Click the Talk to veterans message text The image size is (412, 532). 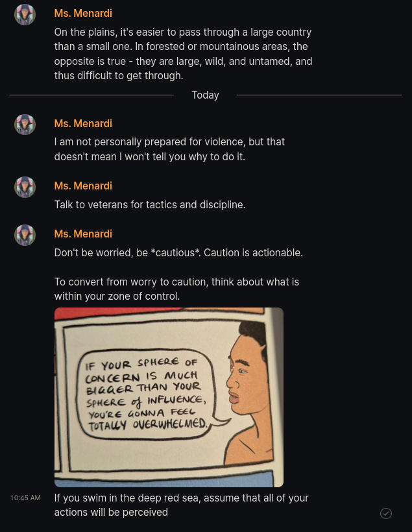[150, 204]
